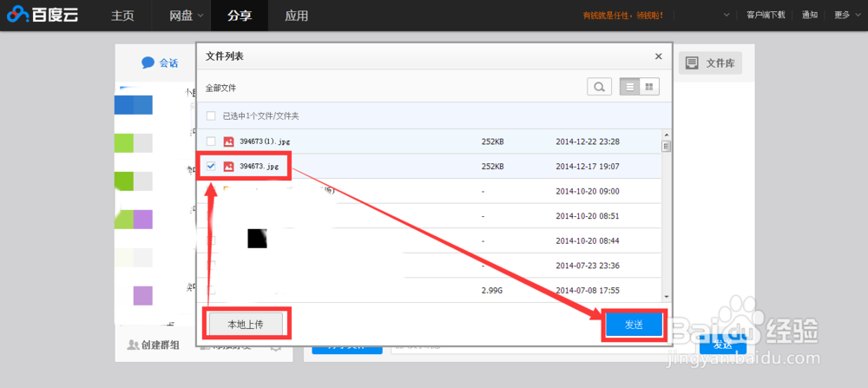Switch to the 会话 tab
This screenshot has width=868, height=388.
pyautogui.click(x=161, y=63)
